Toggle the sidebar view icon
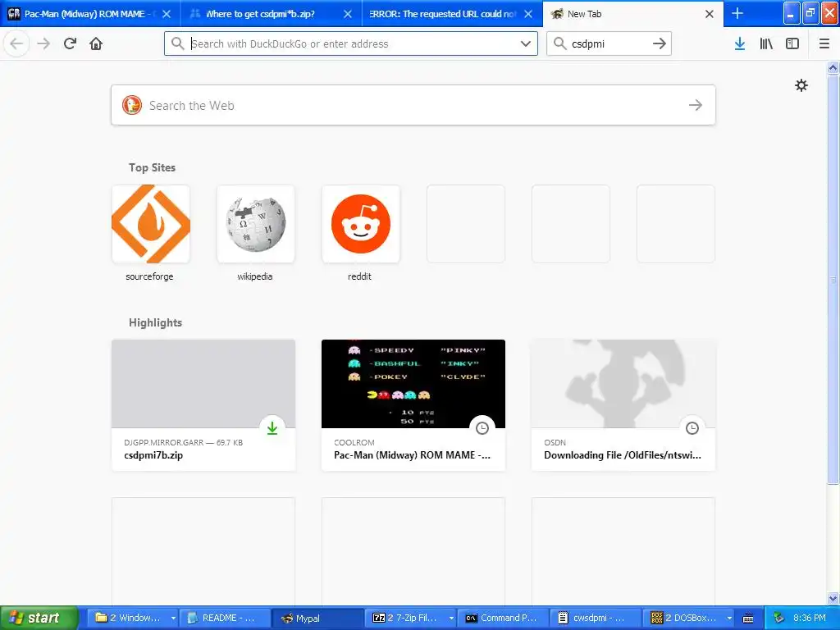The image size is (840, 630). [792, 43]
